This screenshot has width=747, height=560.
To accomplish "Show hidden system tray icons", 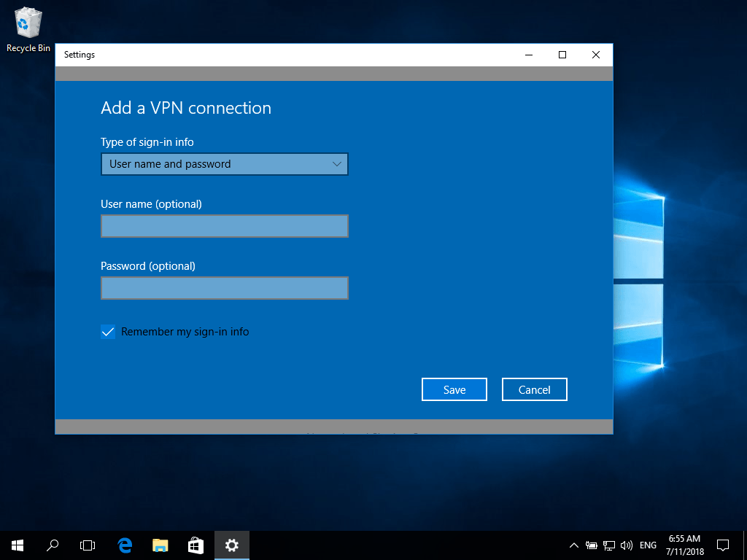I will (x=574, y=545).
